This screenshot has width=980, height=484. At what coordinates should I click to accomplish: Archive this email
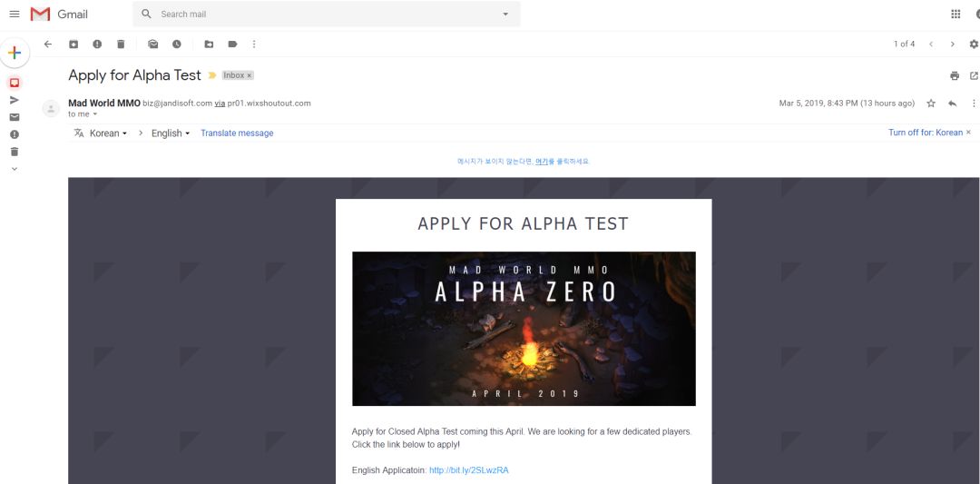point(73,44)
